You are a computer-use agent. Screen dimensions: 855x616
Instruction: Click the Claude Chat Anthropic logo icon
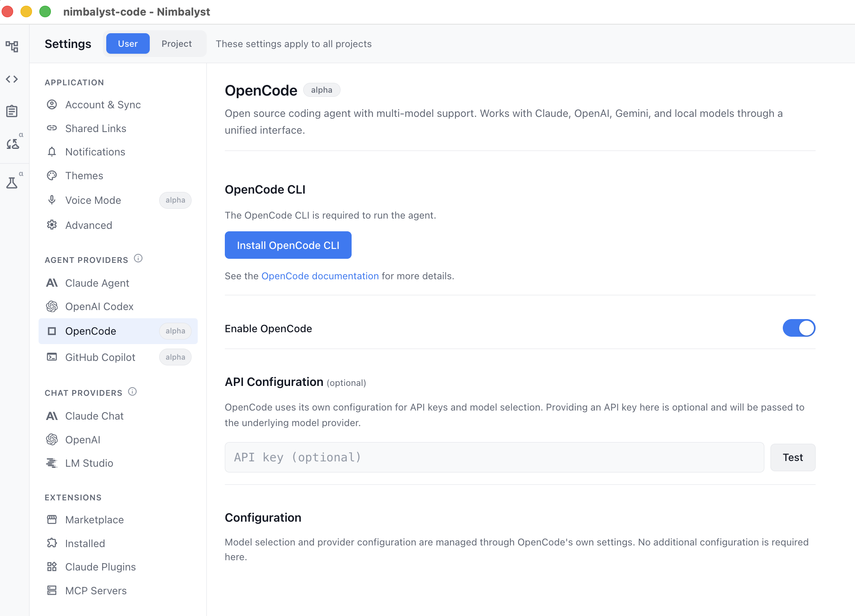pos(52,416)
